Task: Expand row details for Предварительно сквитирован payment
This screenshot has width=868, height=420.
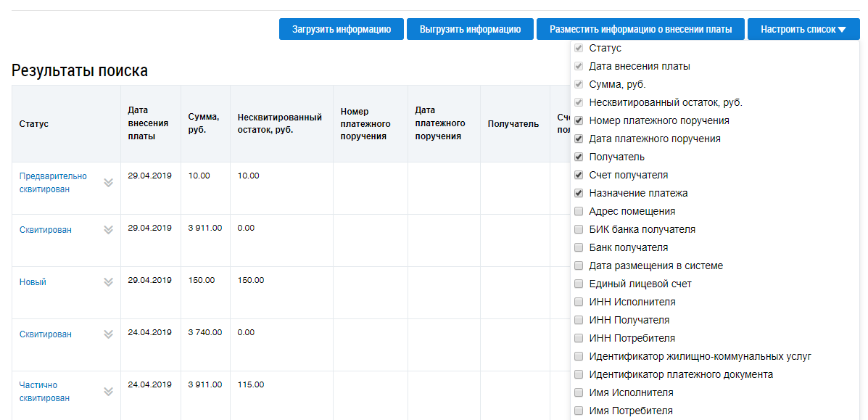Action: click(x=109, y=182)
